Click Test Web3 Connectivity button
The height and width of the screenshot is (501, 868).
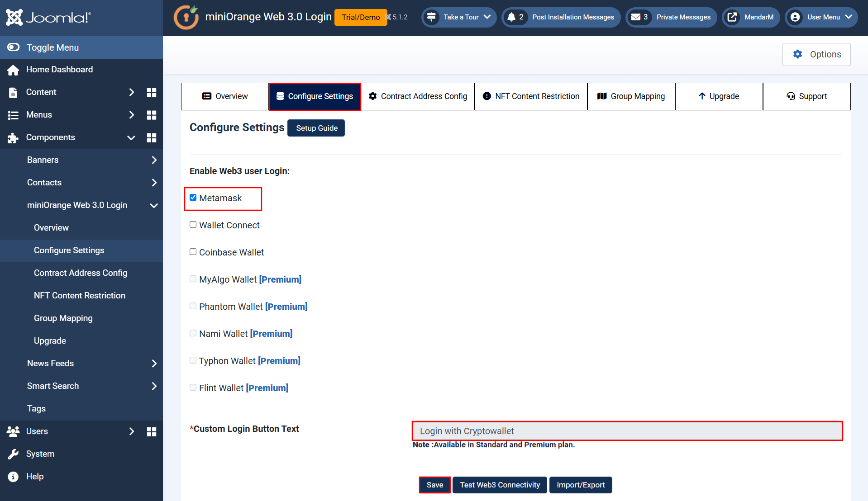[x=500, y=485]
